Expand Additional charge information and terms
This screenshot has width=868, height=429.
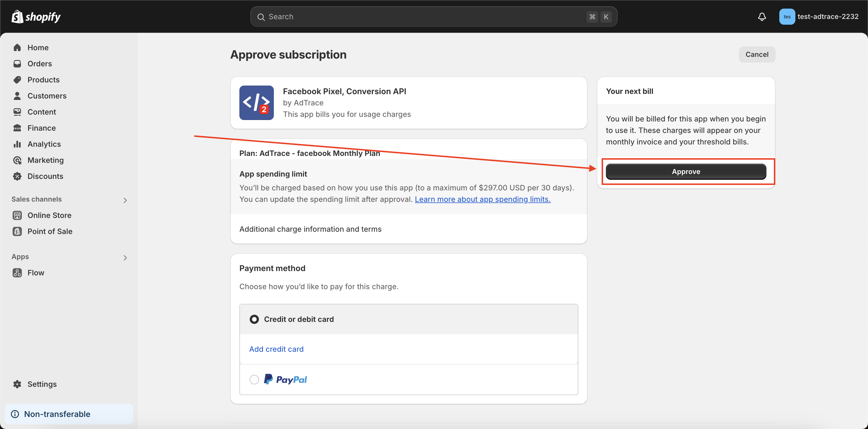coord(310,229)
